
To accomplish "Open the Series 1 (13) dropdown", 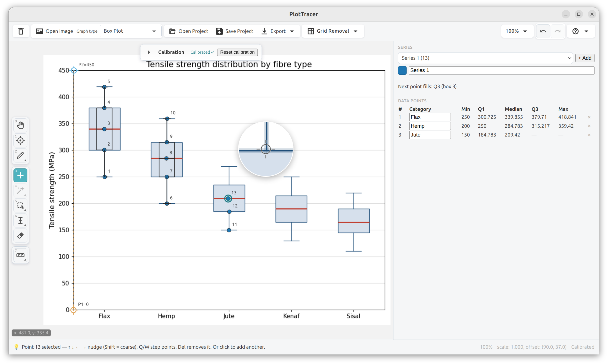I will point(485,58).
